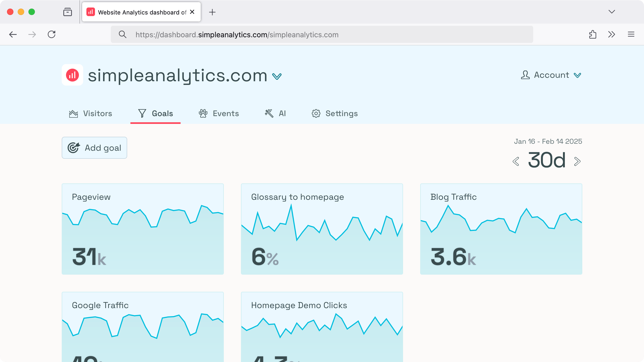Click the address bar URL field

(x=322, y=34)
